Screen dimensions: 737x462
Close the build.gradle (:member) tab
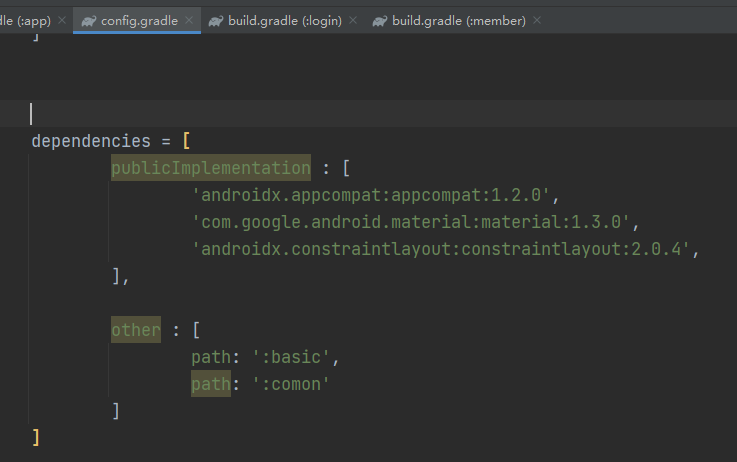(537, 20)
